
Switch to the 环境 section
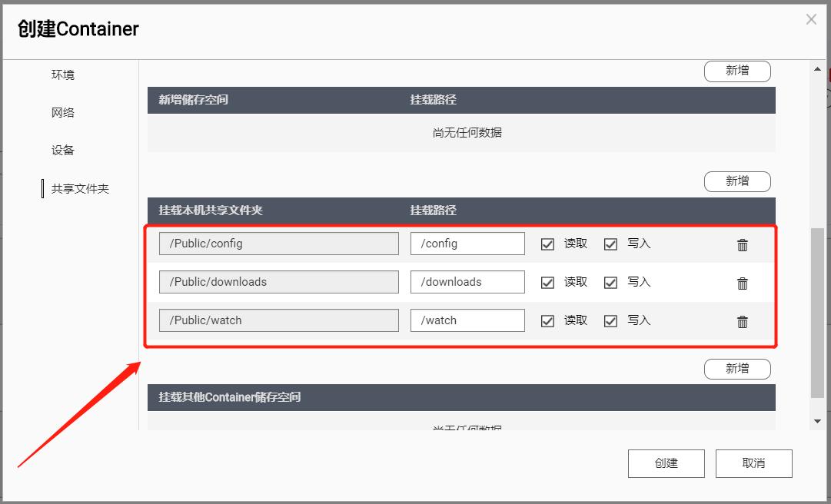point(61,75)
